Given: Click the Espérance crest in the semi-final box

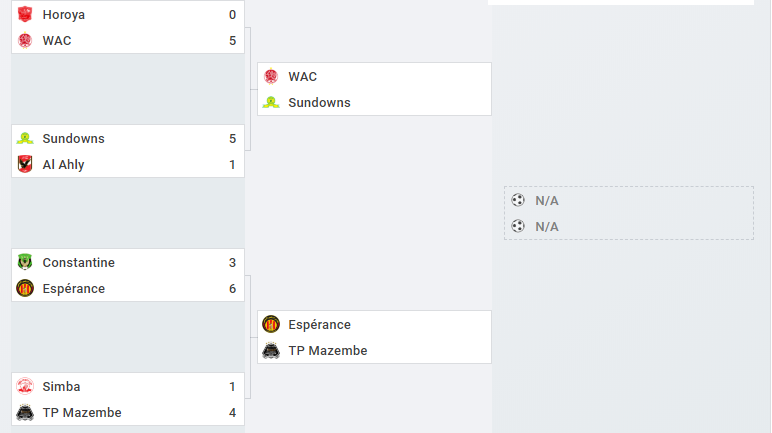Looking at the screenshot, I should click(271, 324).
